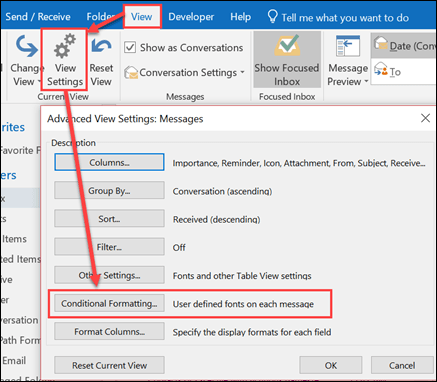
Task: Open the Change View dropdown
Action: click(27, 62)
